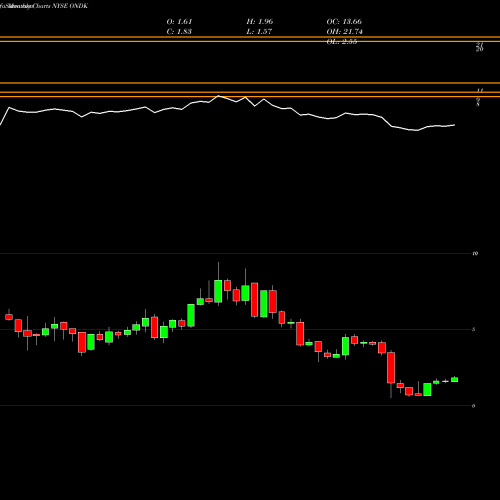The height and width of the screenshot is (500, 500).
Task: Click the OC: 13.66 reading
Action: pos(344,22)
